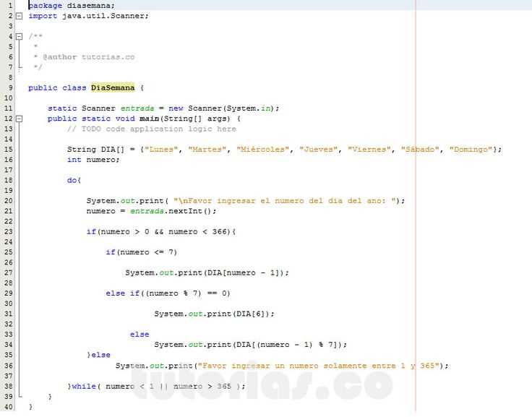Click the 'numero < 366' condition on line 23
This screenshot has height=417, width=532.
[198, 232]
